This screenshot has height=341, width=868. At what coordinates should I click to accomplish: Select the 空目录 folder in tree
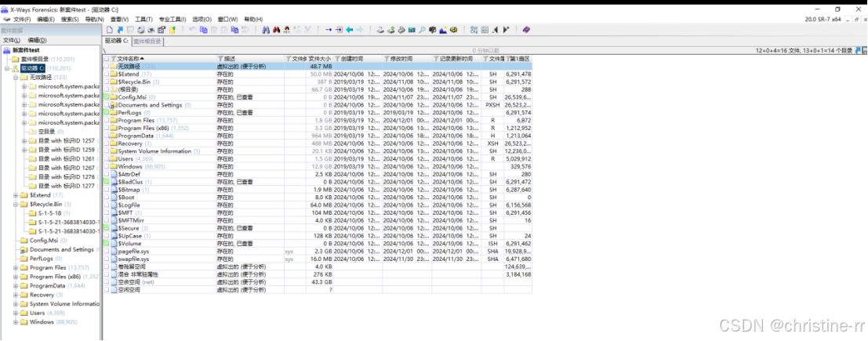[x=47, y=132]
